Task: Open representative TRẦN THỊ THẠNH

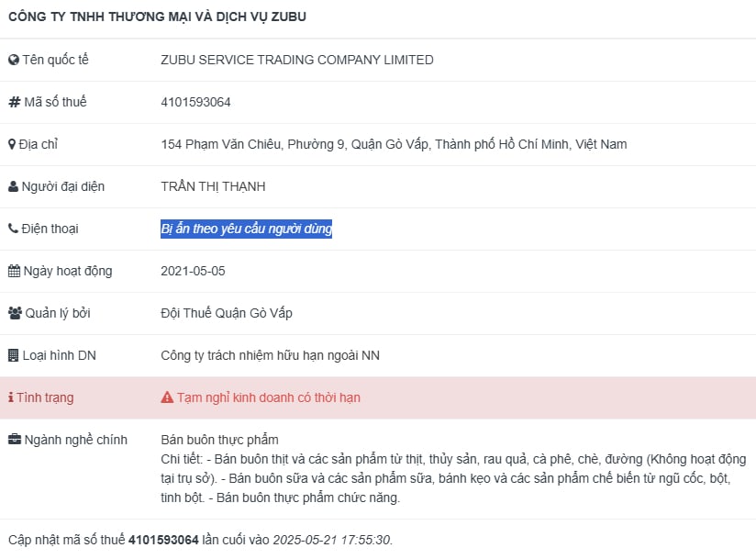Action: [213, 186]
